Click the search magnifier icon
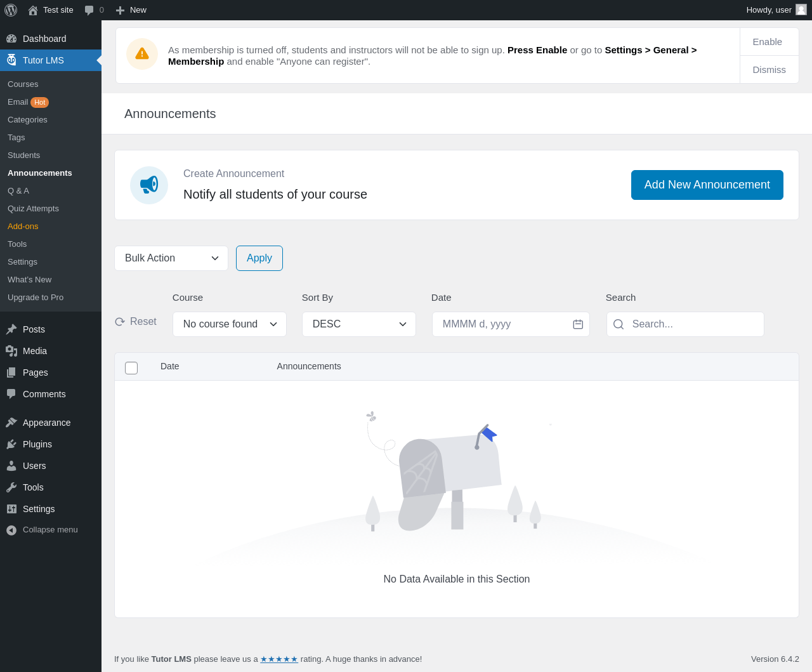Screen dimensions: 812x672 tap(619, 324)
